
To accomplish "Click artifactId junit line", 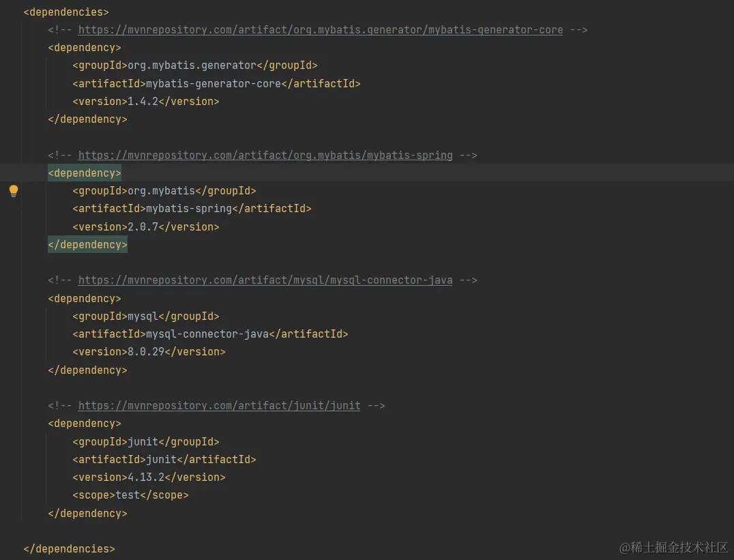I will coord(164,460).
